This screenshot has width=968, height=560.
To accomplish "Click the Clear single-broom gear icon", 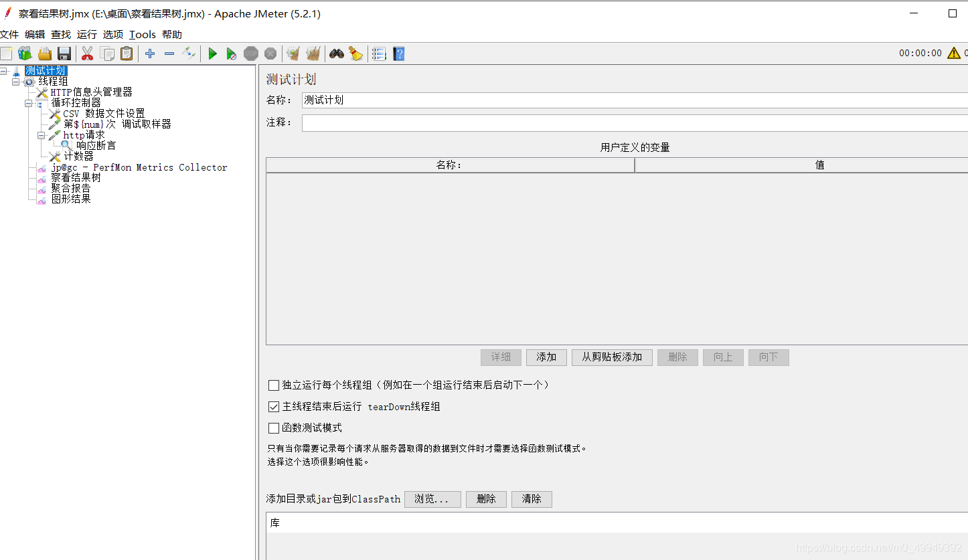I will pyautogui.click(x=293, y=54).
